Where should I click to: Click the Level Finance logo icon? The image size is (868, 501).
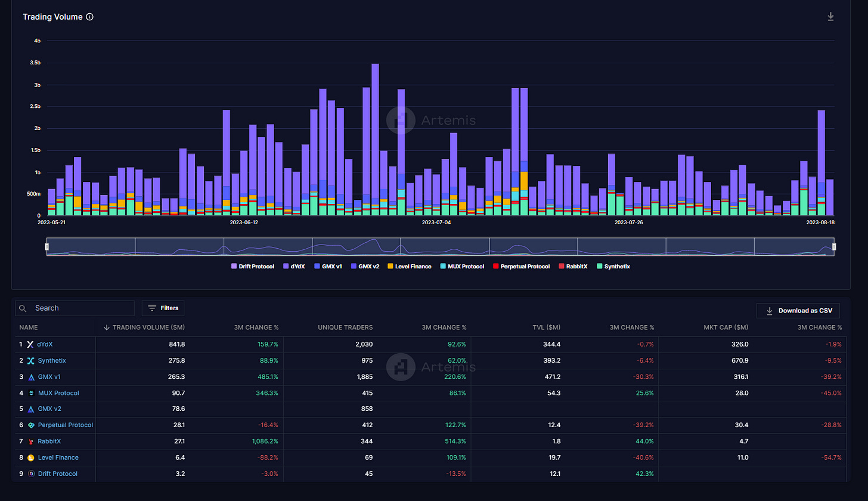(30, 457)
